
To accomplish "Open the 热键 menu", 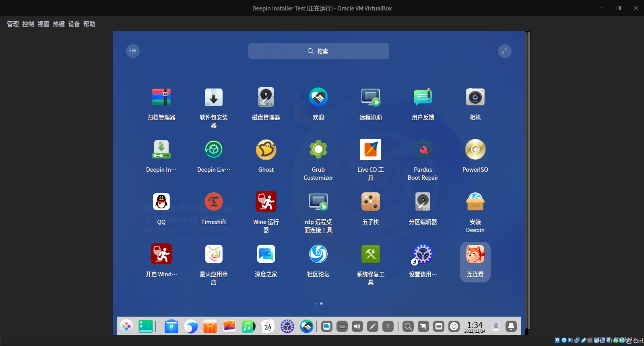I will click(59, 24).
